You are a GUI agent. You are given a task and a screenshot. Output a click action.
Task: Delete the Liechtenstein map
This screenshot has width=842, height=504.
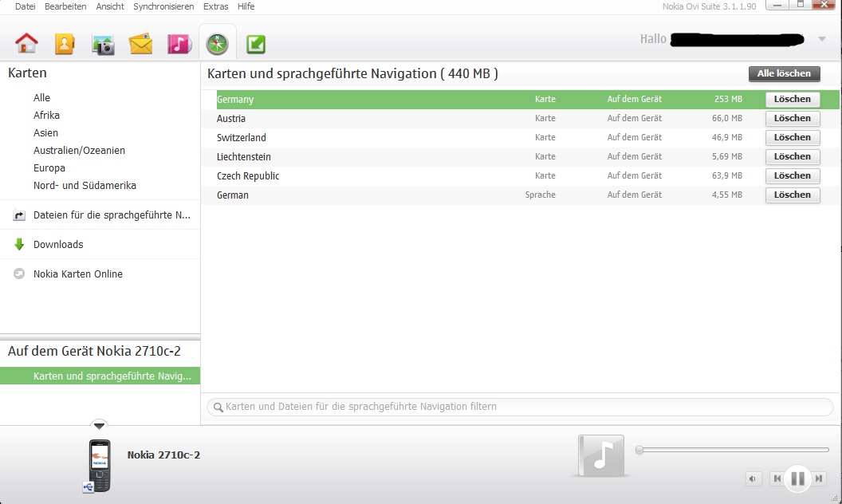click(793, 156)
